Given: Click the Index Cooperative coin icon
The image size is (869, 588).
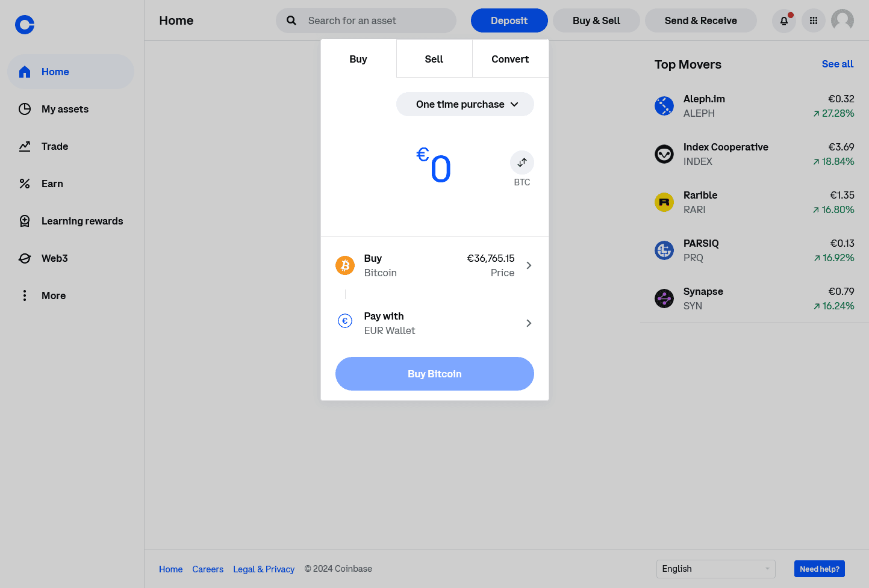Looking at the screenshot, I should coord(664,154).
